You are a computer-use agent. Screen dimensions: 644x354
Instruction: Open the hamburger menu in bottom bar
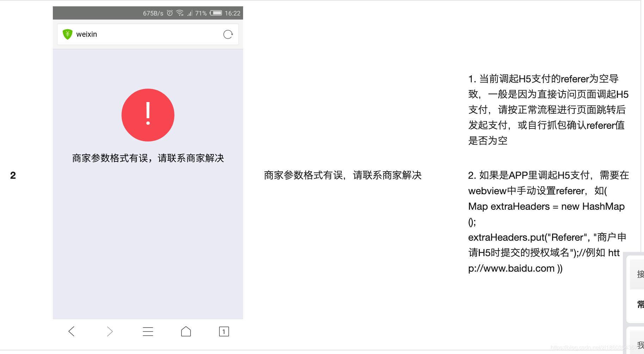click(148, 331)
